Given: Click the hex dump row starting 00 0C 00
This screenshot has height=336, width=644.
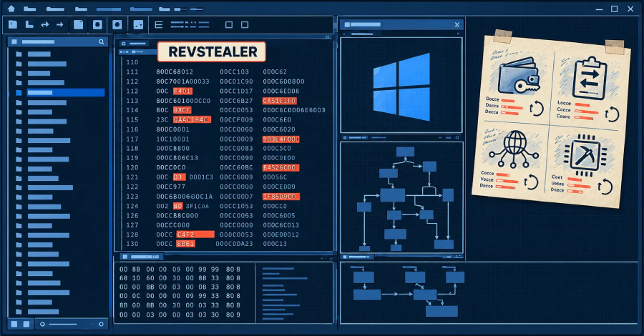Looking at the screenshot, I should 180,296.
